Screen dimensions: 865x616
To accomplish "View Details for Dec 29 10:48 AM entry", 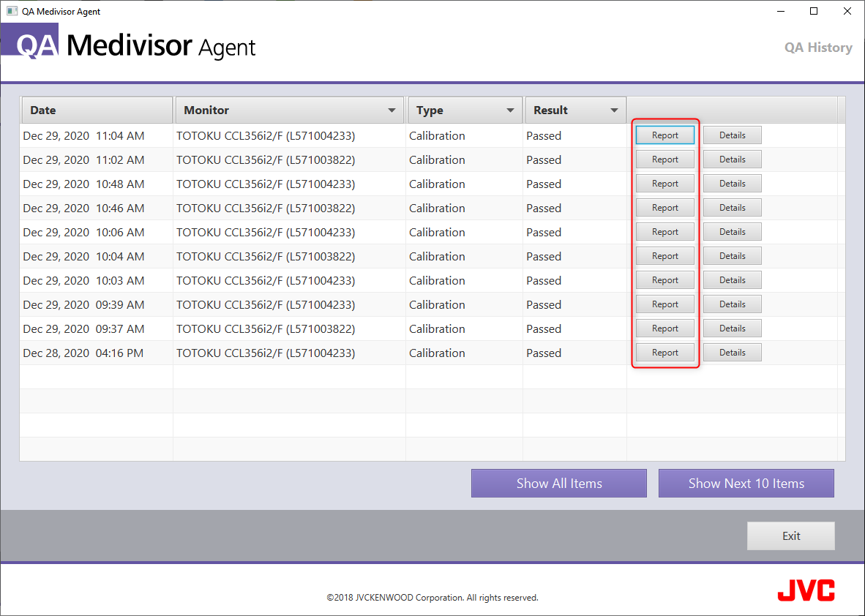I will [x=732, y=184].
